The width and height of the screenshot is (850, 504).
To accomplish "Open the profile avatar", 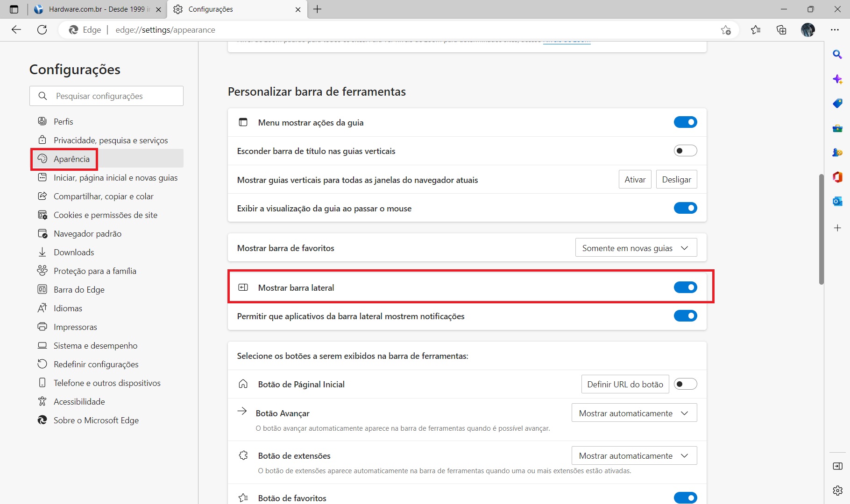I will pos(808,30).
